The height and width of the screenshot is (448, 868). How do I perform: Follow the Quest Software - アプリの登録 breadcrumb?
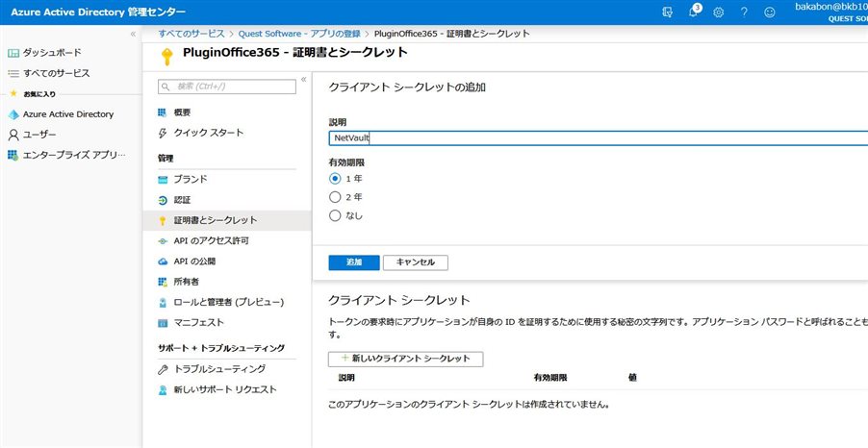tap(299, 34)
